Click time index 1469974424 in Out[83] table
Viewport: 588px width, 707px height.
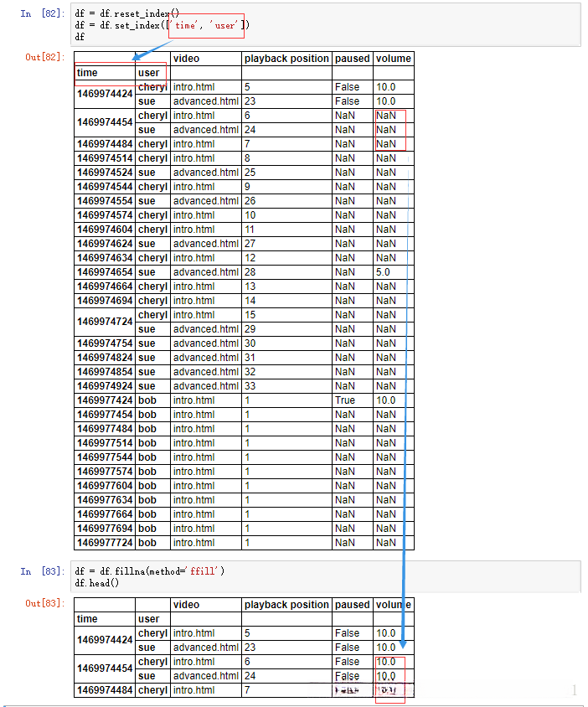[x=105, y=640]
